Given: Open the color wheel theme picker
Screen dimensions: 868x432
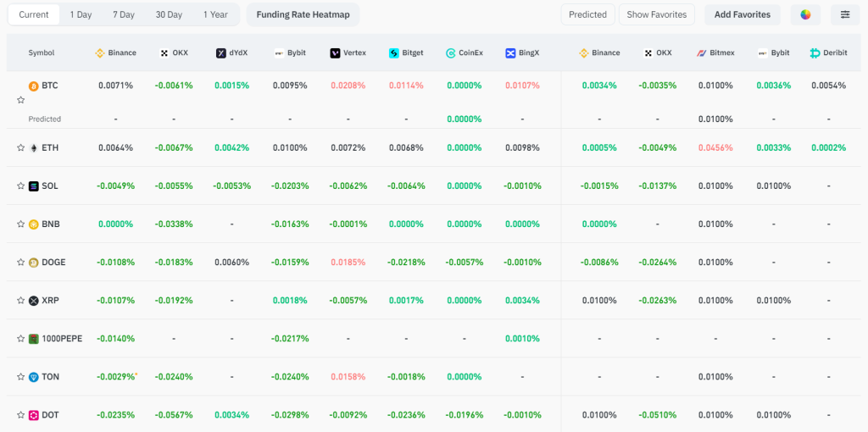Looking at the screenshot, I should pyautogui.click(x=805, y=14).
